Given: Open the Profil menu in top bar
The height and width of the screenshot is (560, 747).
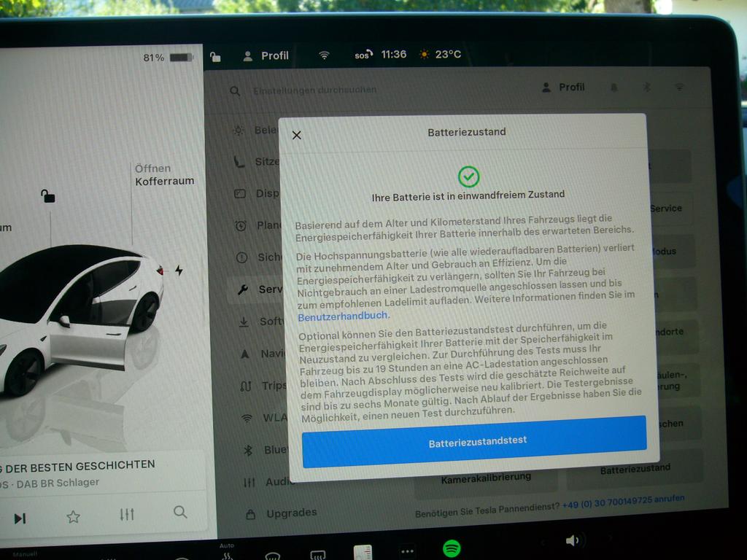Looking at the screenshot, I should tap(266, 55).
